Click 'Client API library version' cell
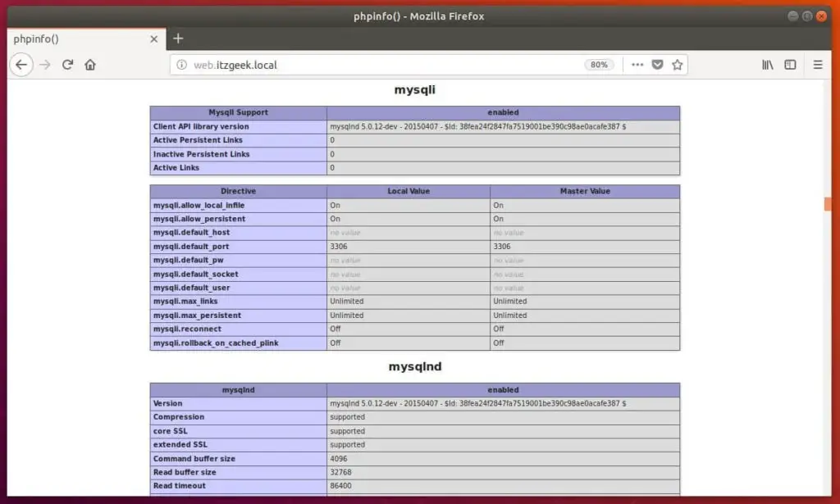This screenshot has height=504, width=840. coord(239,127)
